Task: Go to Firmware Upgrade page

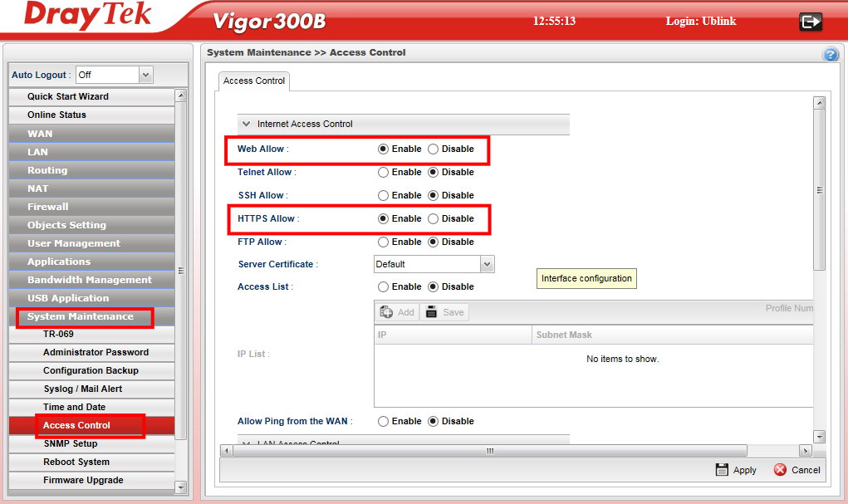Action: [x=83, y=480]
